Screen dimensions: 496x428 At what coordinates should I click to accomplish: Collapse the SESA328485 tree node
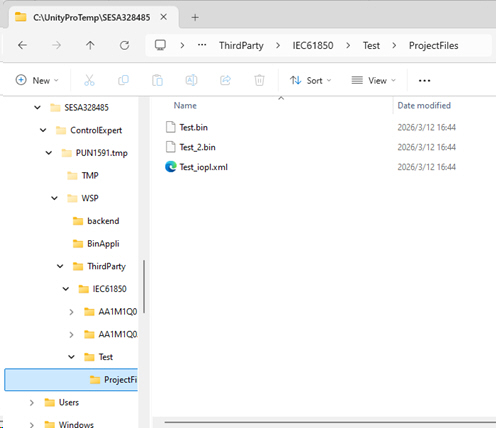[37, 107]
